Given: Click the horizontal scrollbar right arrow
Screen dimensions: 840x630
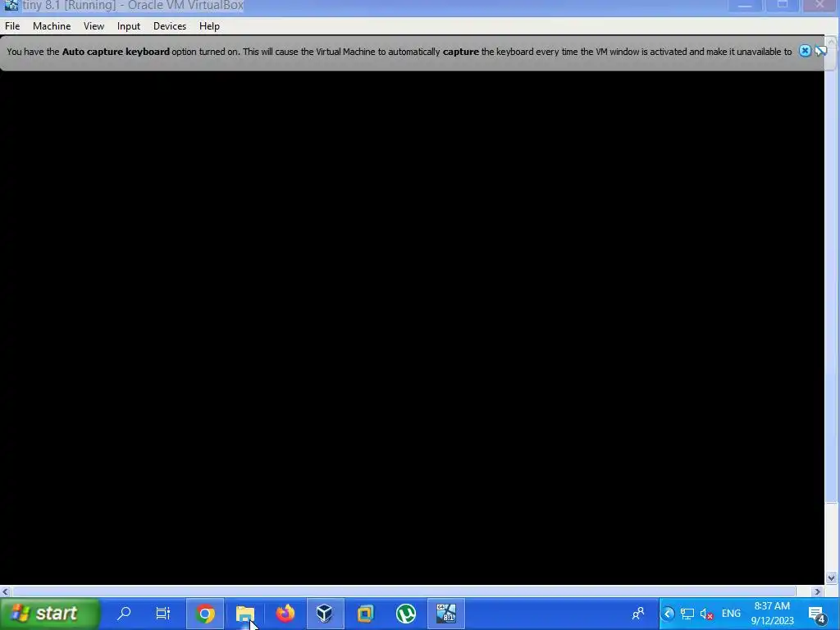Looking at the screenshot, I should point(817,591).
